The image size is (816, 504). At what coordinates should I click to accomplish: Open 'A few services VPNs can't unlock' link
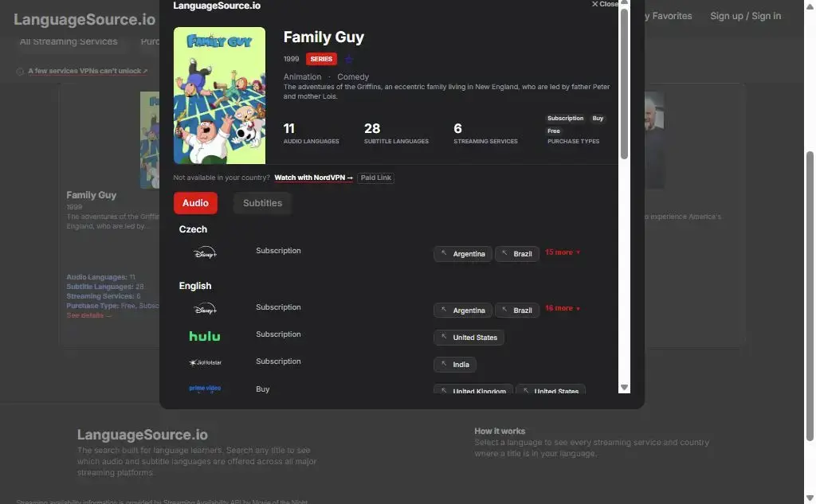(x=88, y=71)
